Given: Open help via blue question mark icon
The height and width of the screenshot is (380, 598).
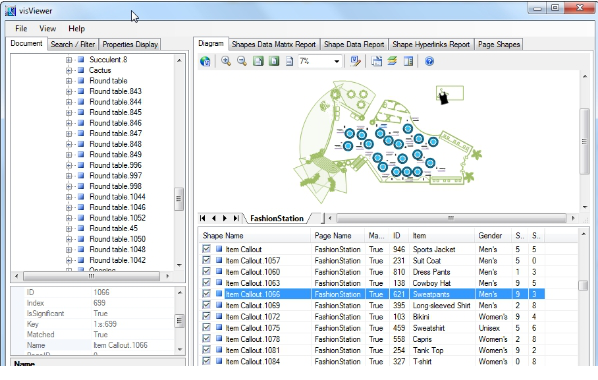Looking at the screenshot, I should [x=429, y=61].
